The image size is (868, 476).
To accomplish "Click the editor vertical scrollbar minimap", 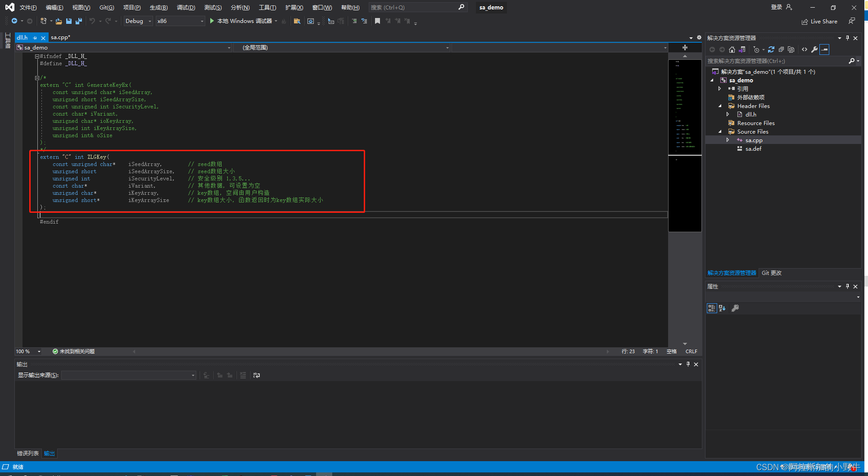I will point(685,145).
